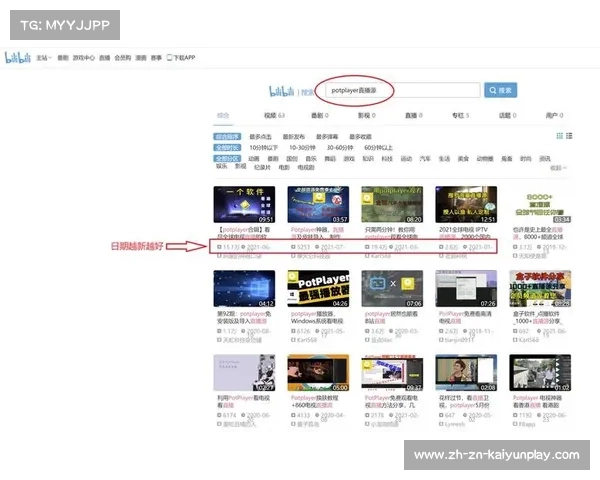Click the blue 搜索 search button
The height and width of the screenshot is (480, 600).
click(x=501, y=90)
